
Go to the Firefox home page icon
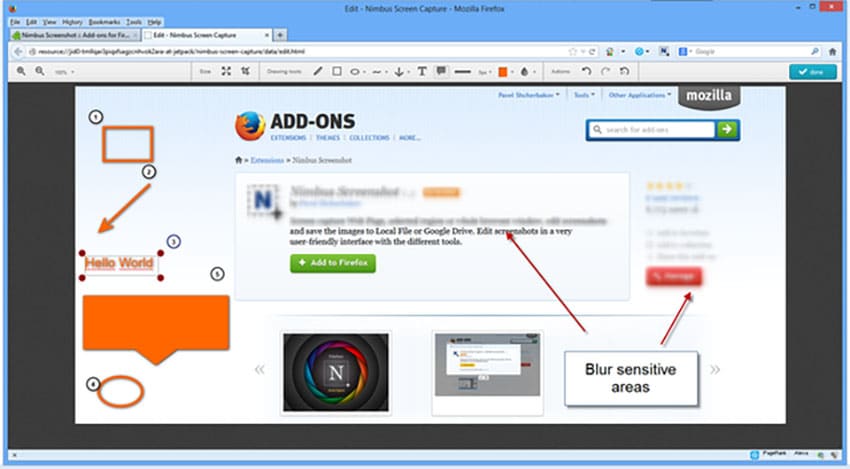click(833, 52)
